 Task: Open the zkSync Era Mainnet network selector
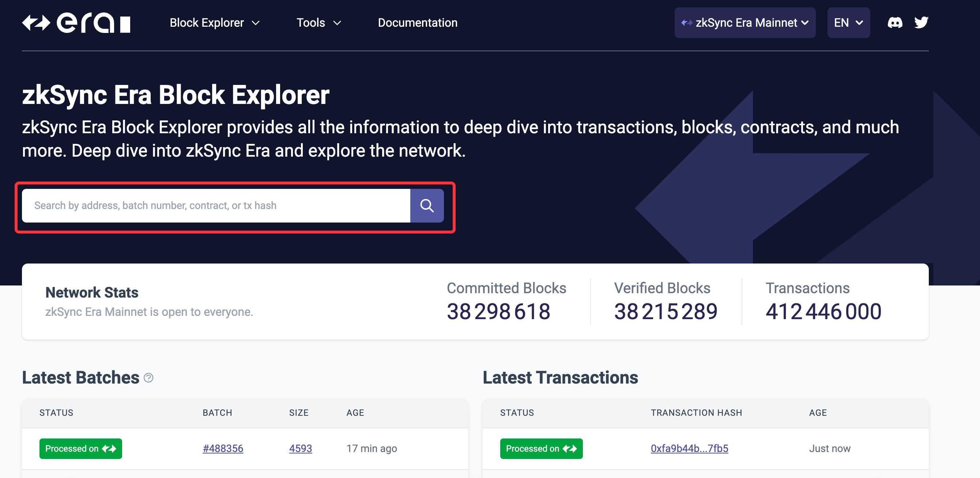point(745,23)
